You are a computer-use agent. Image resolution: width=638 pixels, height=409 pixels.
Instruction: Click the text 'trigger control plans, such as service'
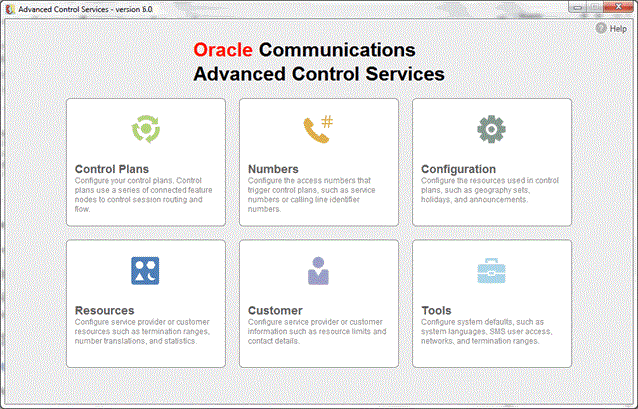point(312,190)
